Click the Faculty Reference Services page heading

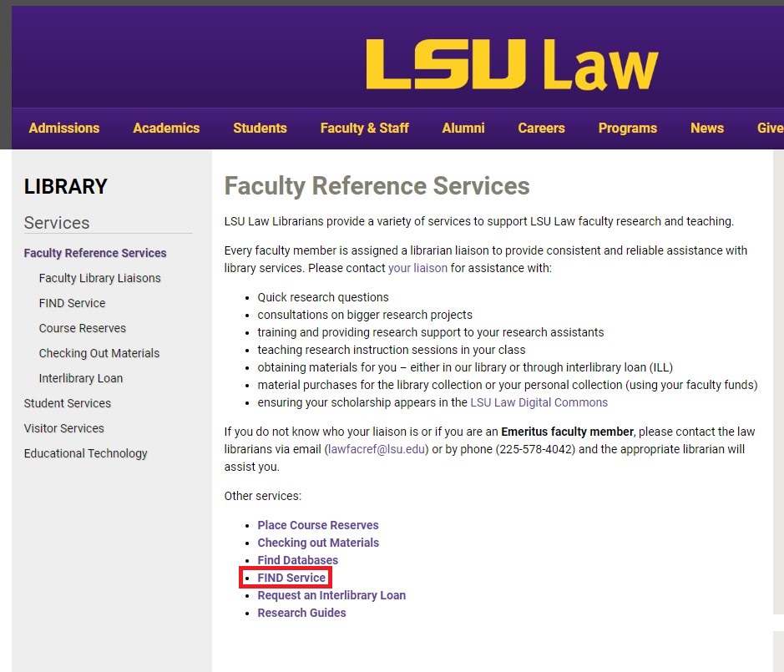[377, 186]
